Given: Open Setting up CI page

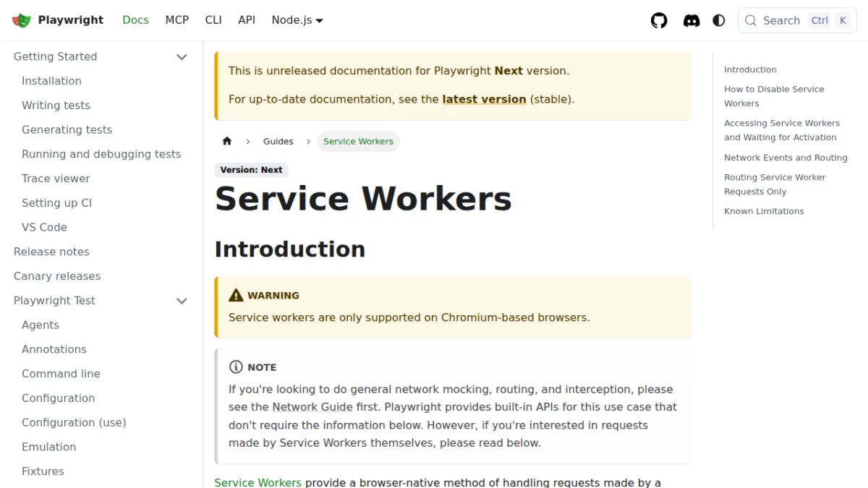Looking at the screenshot, I should 56,203.
